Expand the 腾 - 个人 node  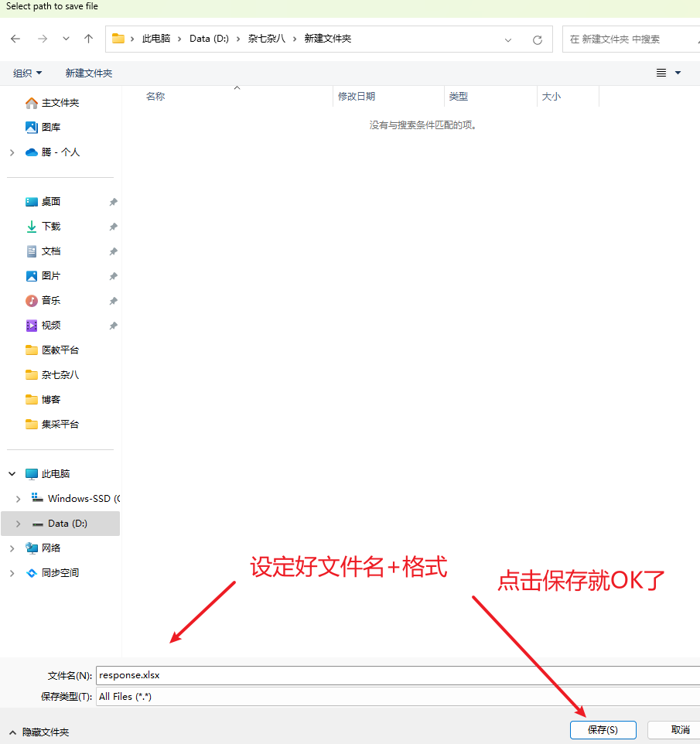[x=12, y=152]
